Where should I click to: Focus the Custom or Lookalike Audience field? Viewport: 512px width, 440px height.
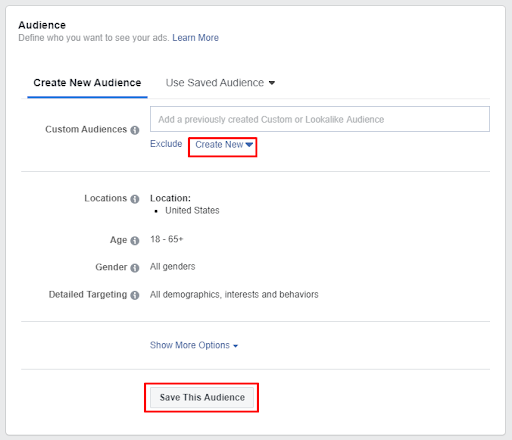coord(320,119)
